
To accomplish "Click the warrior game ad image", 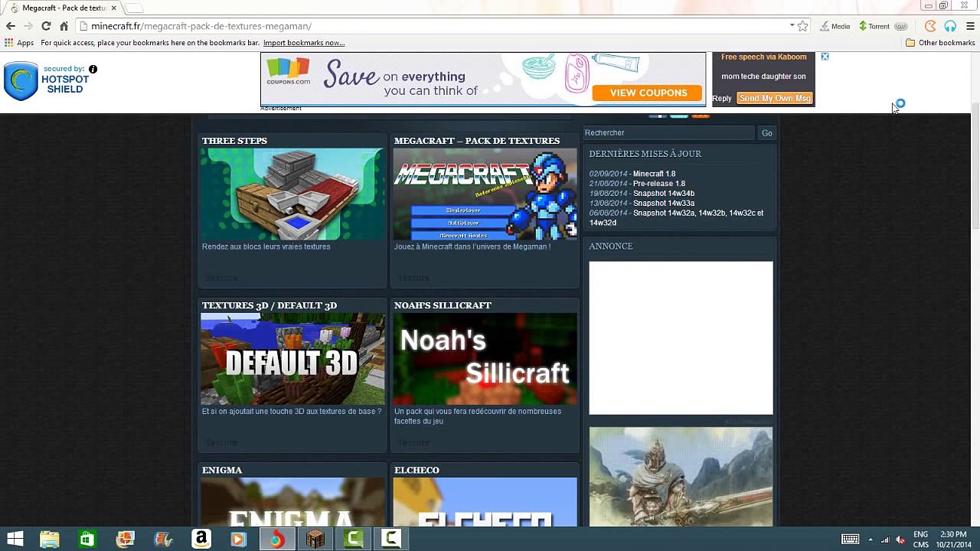I will coord(681,477).
